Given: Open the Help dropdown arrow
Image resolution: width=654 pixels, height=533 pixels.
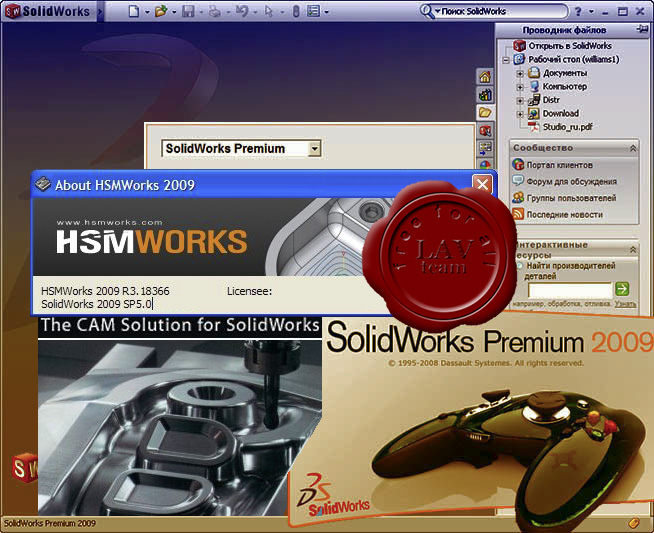Looking at the screenshot, I should tap(591, 12).
